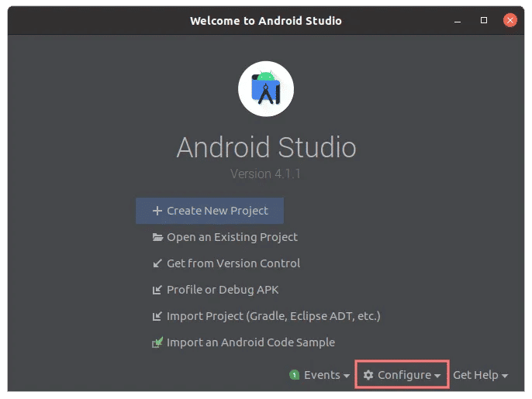Image resolution: width=532 pixels, height=399 pixels.
Task: Select Get from Version Control
Action: coord(226,263)
